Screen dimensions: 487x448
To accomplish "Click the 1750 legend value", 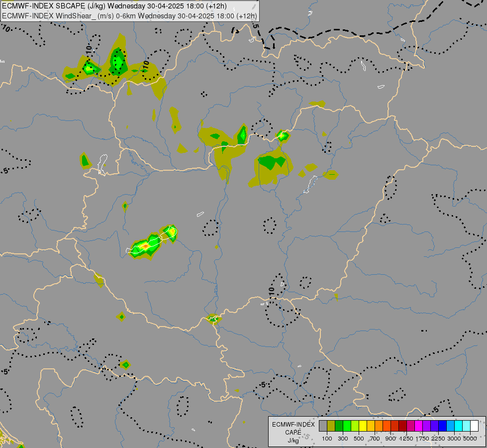I will pos(422,439).
